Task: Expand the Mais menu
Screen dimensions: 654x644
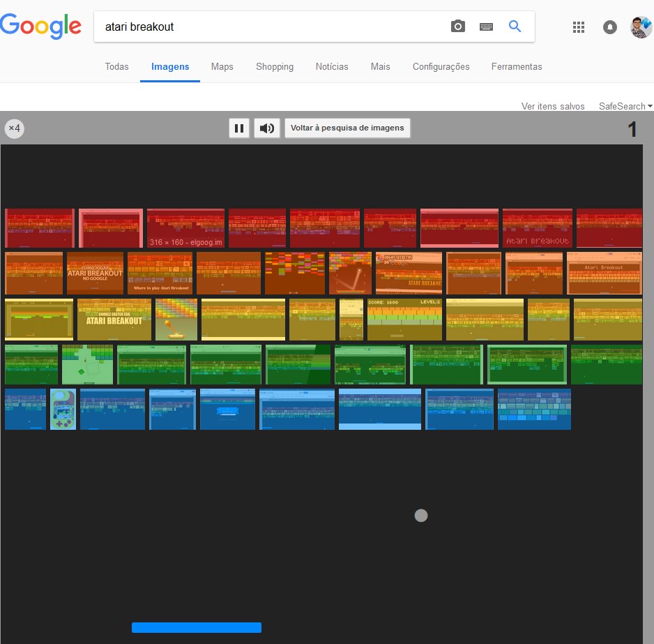Action: click(381, 67)
